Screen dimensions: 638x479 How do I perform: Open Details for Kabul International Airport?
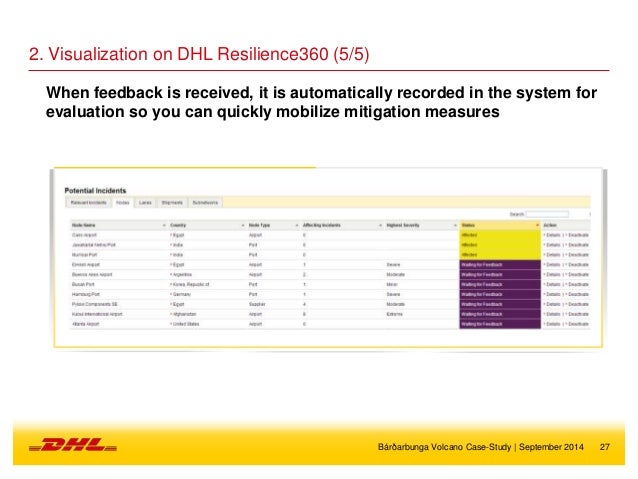pos(553,314)
